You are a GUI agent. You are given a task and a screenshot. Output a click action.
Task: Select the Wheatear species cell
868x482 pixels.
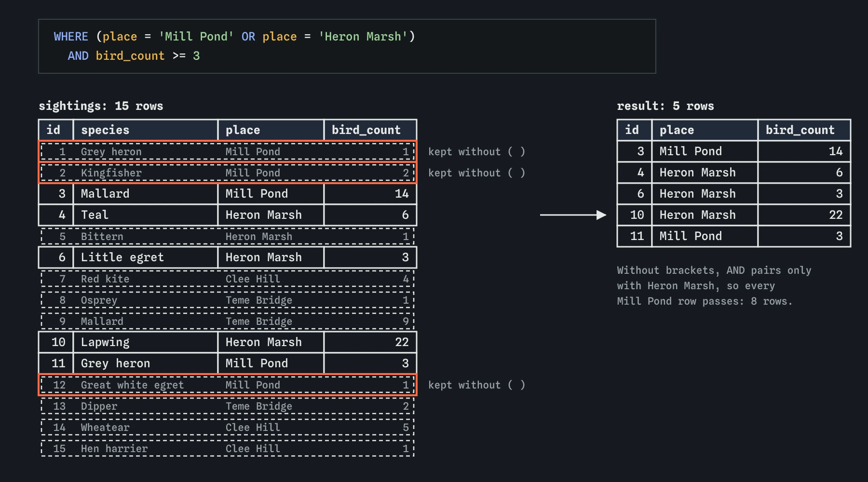click(x=105, y=428)
